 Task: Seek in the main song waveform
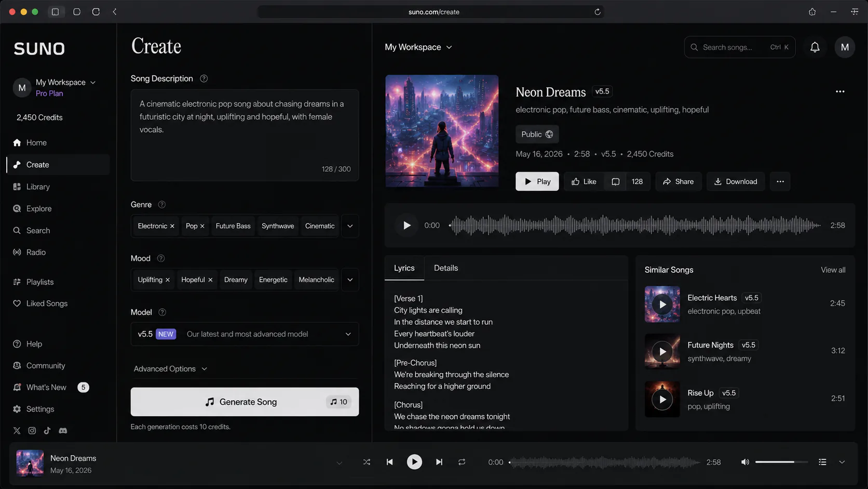[634, 226]
